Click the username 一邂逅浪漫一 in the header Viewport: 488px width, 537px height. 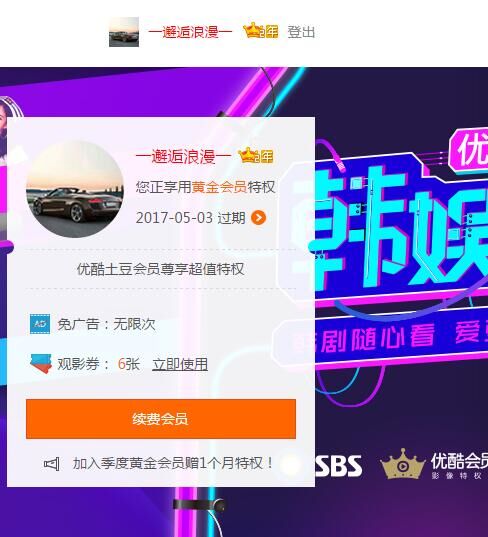coord(190,32)
